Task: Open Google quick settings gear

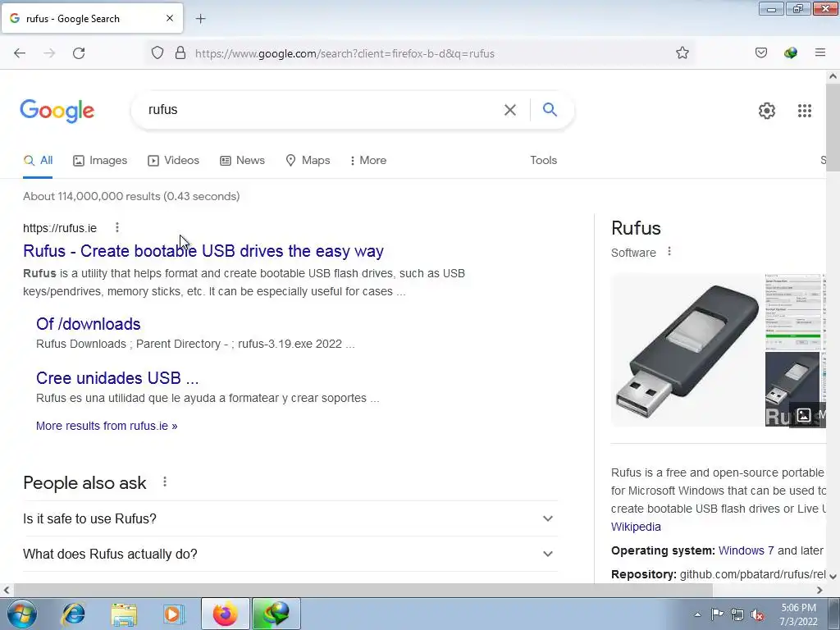Action: (767, 111)
